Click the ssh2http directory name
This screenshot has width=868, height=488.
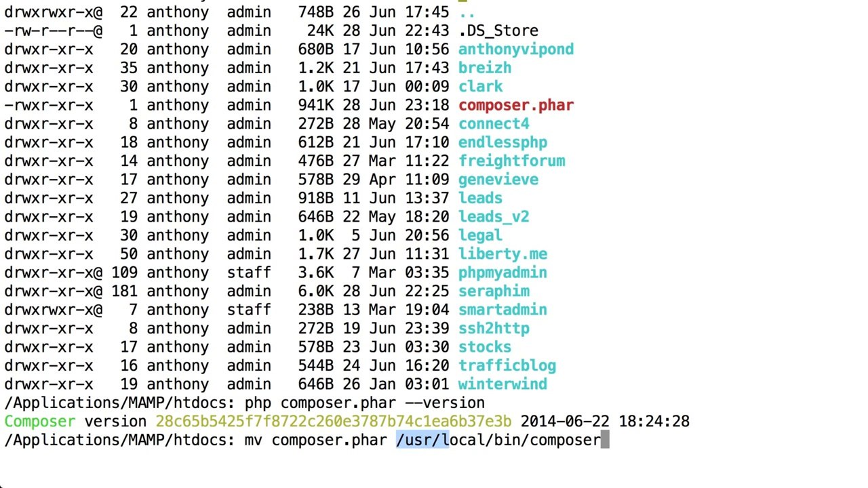(x=494, y=329)
